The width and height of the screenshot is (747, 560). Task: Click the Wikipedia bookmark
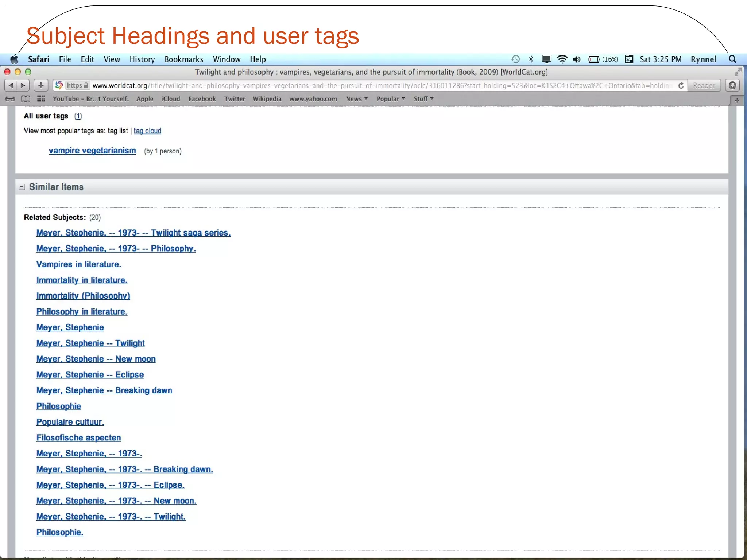267,99
